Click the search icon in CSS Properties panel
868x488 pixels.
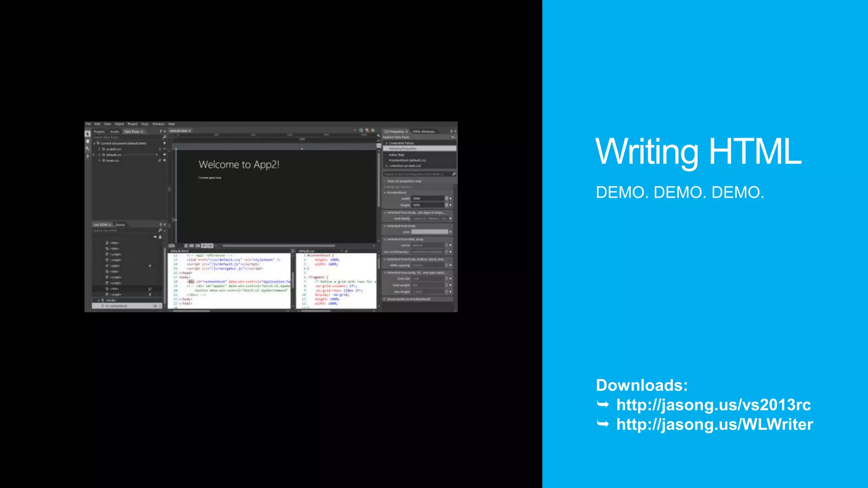click(454, 174)
